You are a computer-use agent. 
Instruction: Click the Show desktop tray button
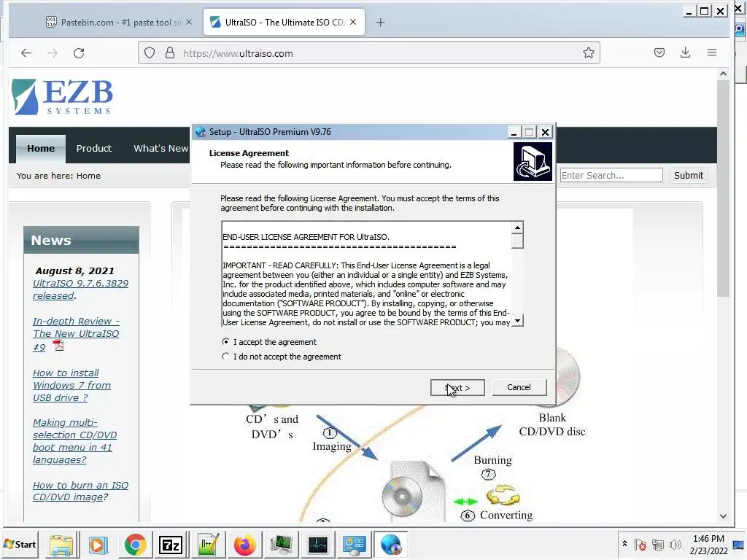pos(740,544)
